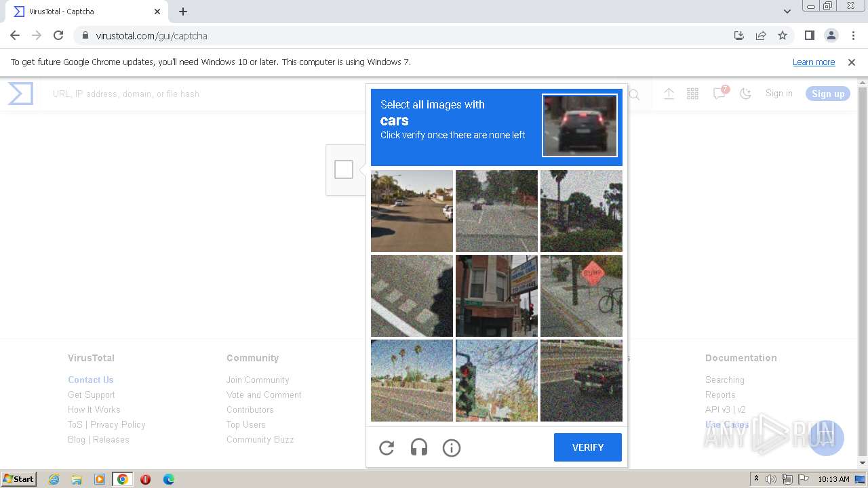This screenshot has width=868, height=488.
Task: Open the Opera icon in the taskbar
Action: click(145, 479)
